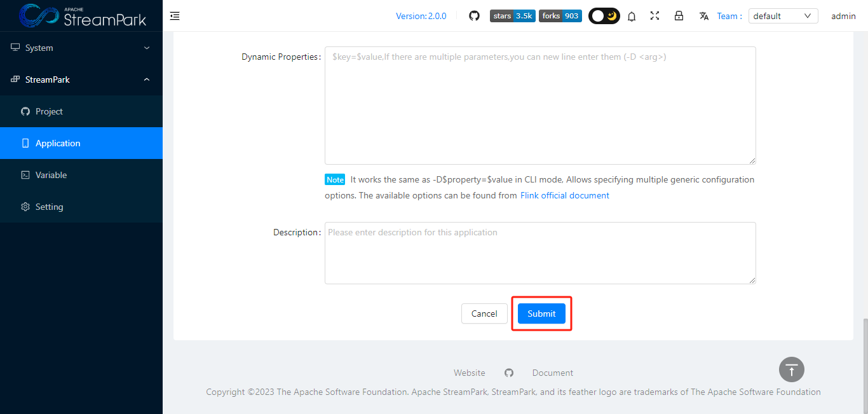Focus the Description text box

[x=540, y=252]
